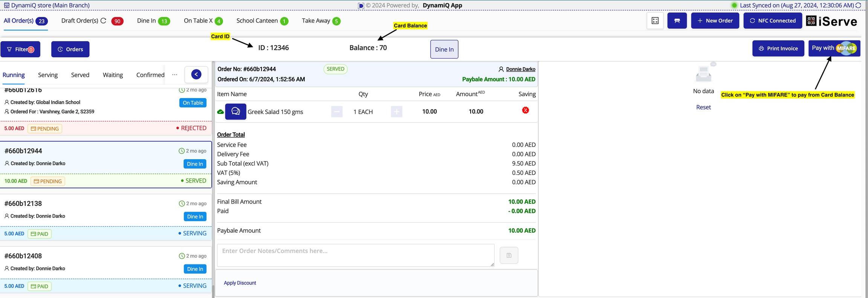Click refresh icon next to Draft Order(s)
This screenshot has width=868, height=298.
point(104,21)
